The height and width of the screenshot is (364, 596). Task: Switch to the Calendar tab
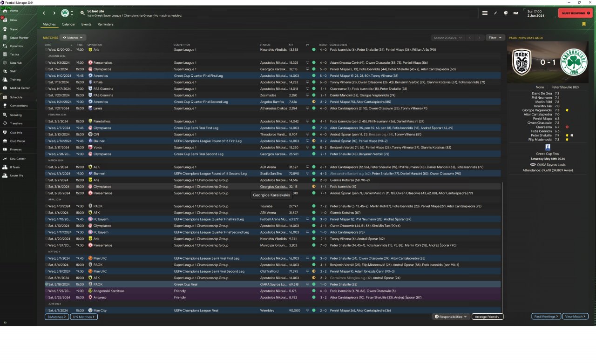[x=68, y=24]
